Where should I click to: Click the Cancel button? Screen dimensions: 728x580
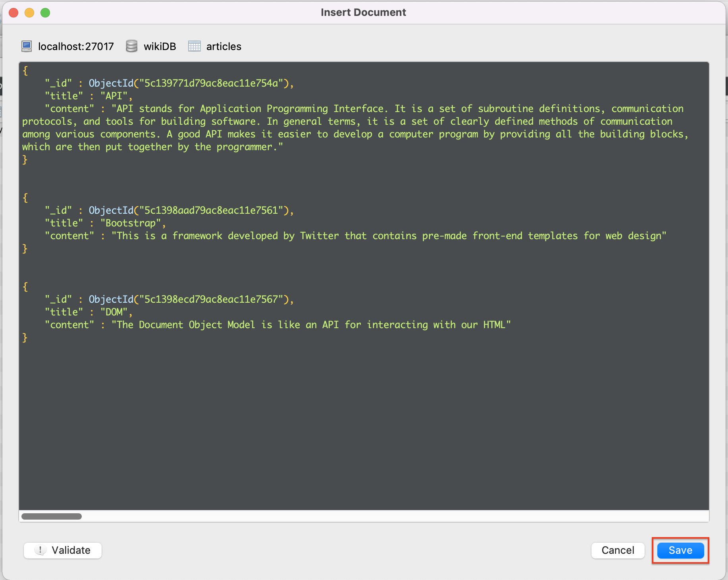(x=618, y=550)
